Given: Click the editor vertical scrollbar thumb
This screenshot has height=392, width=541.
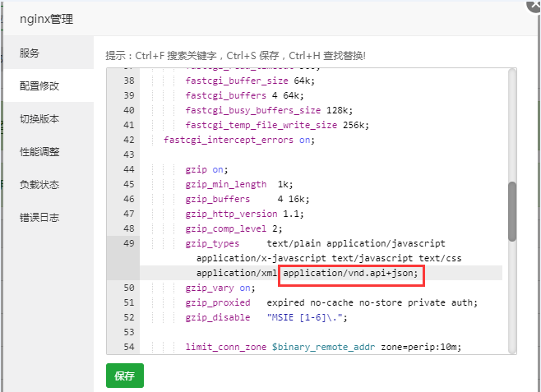Looking at the screenshot, I should pos(511,211).
